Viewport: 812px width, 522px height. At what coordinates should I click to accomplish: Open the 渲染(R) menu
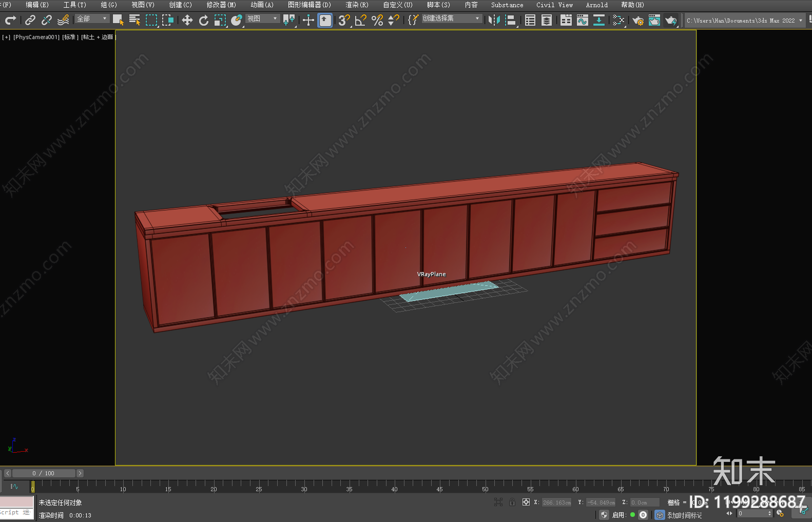tap(357, 5)
